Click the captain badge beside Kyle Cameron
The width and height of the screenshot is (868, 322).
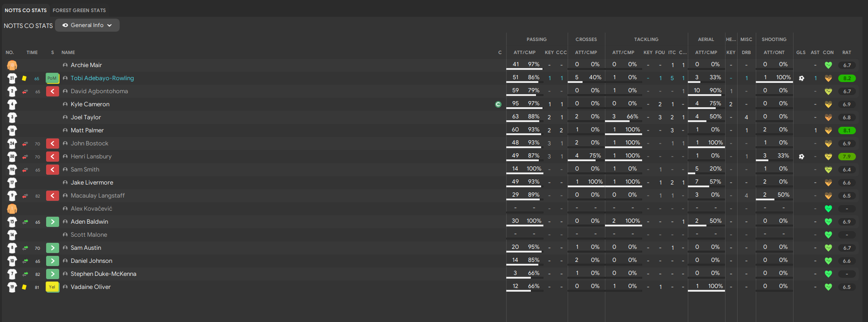[498, 104]
